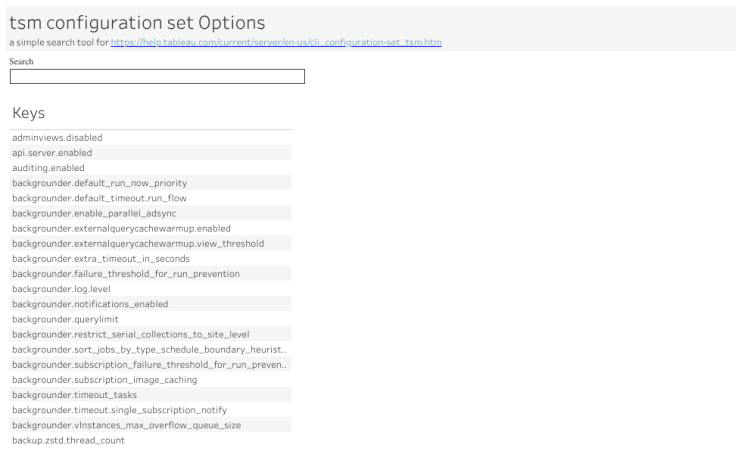736x454 pixels.
Task: Click backgrounder.timeout.single_subscription_notify key
Action: tap(119, 410)
